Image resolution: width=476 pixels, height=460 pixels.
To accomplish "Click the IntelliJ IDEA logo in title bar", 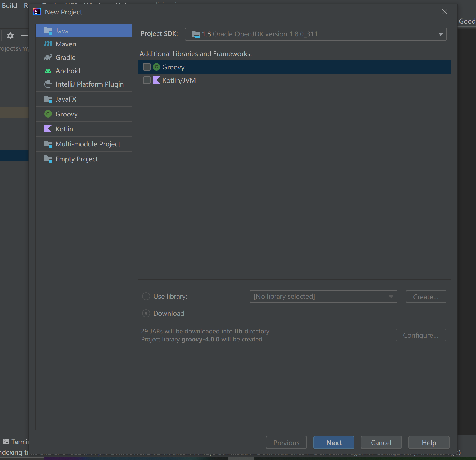I will (37, 12).
